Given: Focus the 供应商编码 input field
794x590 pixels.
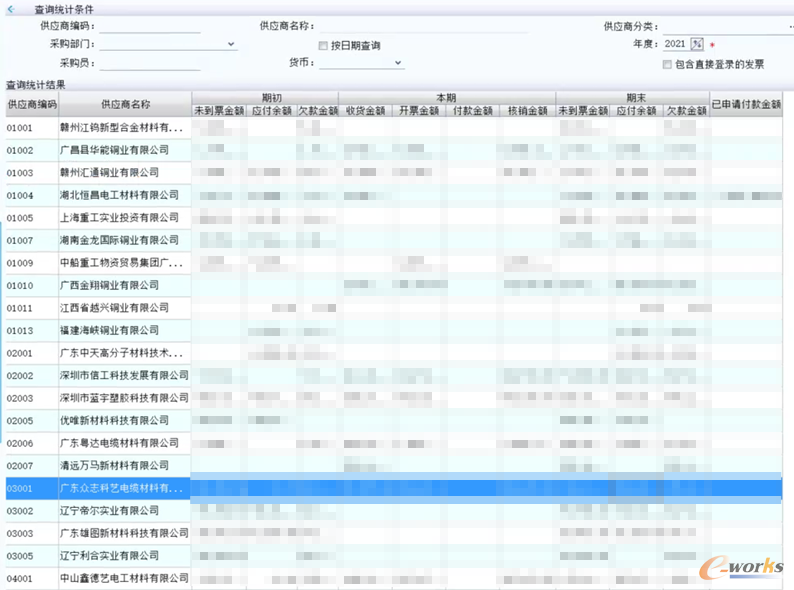Looking at the screenshot, I should click(150, 26).
